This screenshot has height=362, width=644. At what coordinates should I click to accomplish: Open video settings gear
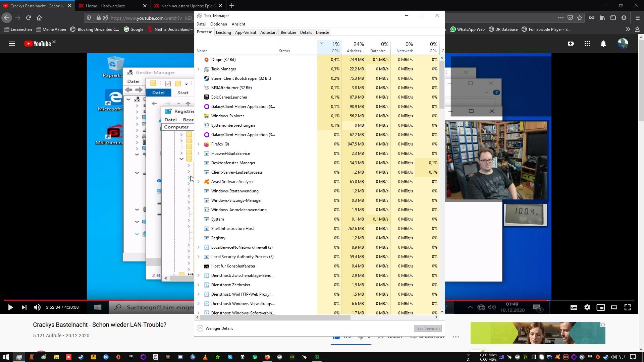coord(587,307)
